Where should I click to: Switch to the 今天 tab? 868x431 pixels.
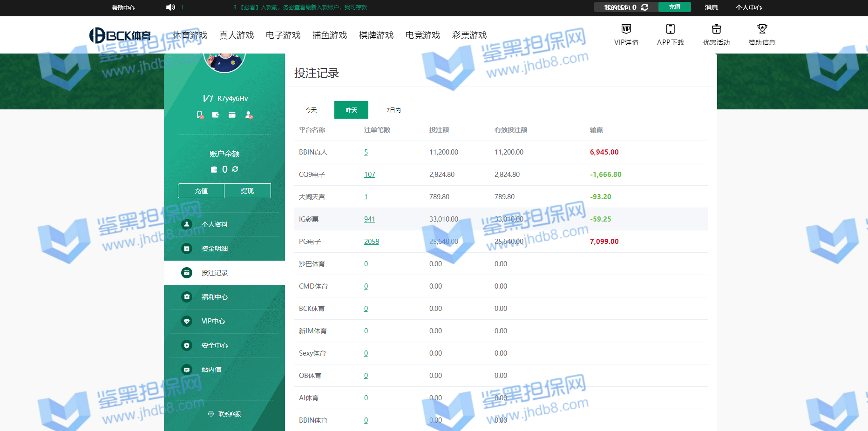(x=311, y=110)
